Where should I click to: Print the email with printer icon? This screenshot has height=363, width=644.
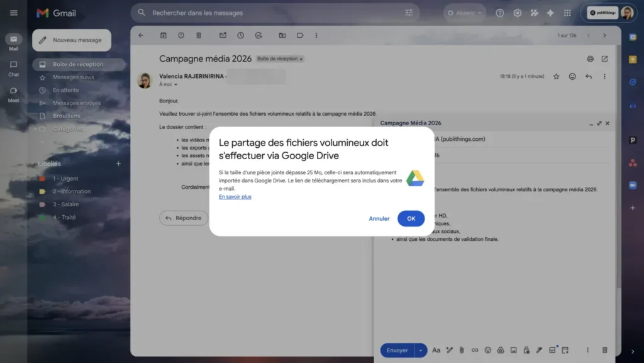(x=590, y=59)
